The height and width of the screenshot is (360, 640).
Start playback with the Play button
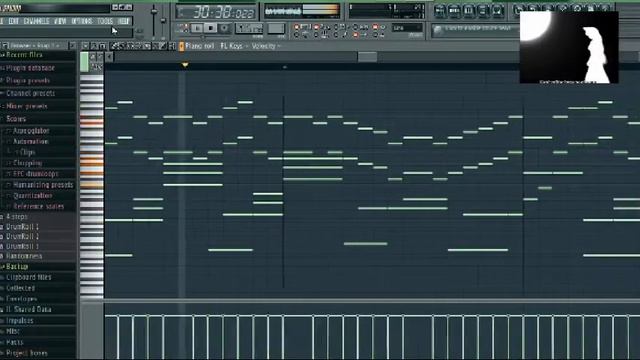click(x=197, y=28)
